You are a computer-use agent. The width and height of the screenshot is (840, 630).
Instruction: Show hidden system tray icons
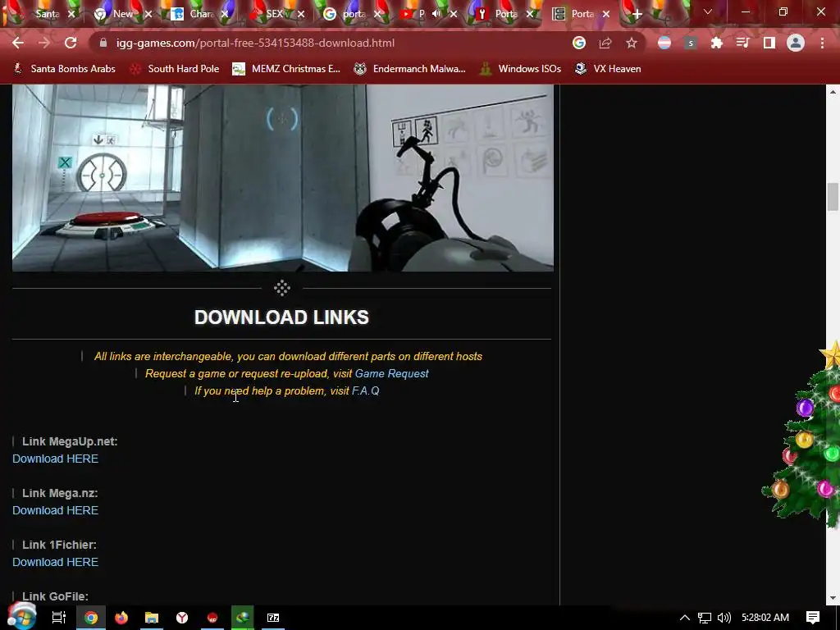coord(685,618)
